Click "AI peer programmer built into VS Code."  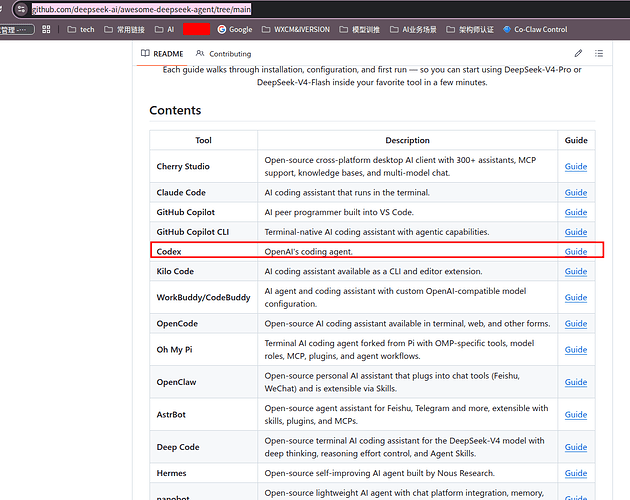[339, 212]
